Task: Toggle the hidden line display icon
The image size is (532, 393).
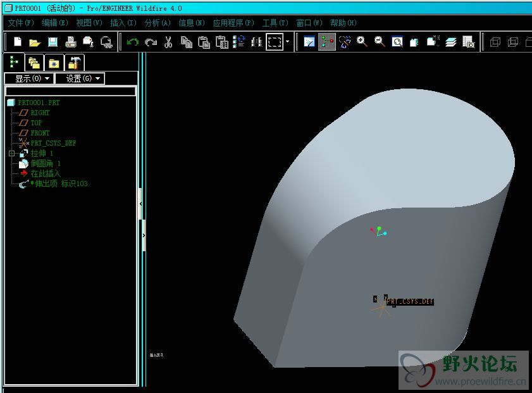Action: point(512,42)
